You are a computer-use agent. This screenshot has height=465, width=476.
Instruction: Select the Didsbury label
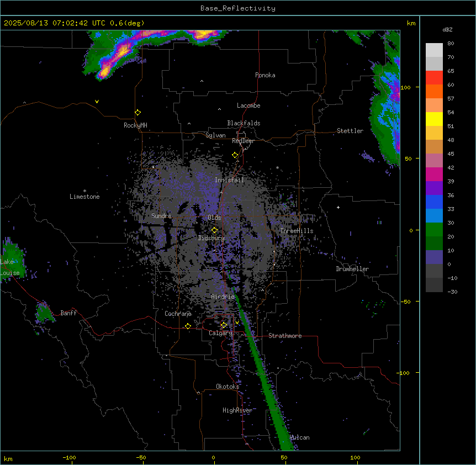[x=211, y=238]
